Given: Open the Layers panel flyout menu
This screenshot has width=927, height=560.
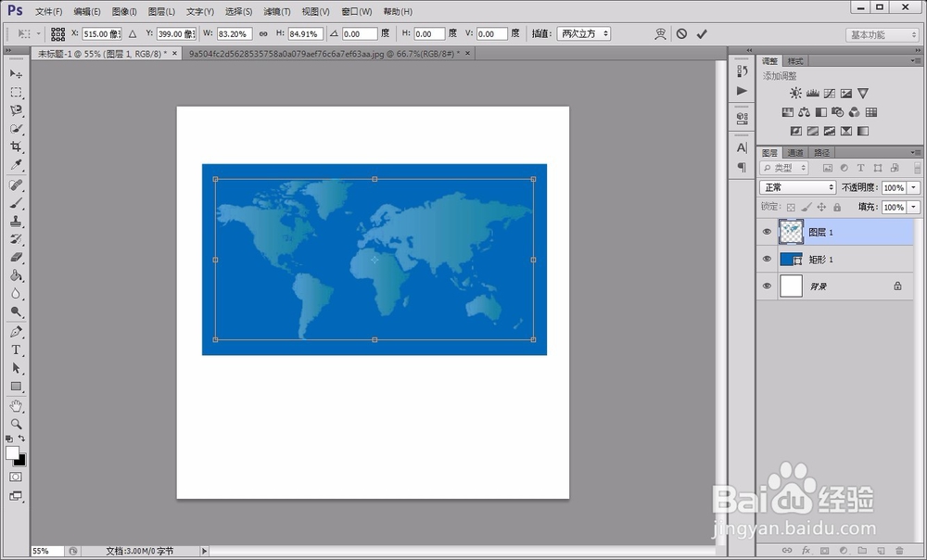Looking at the screenshot, I should tap(916, 153).
